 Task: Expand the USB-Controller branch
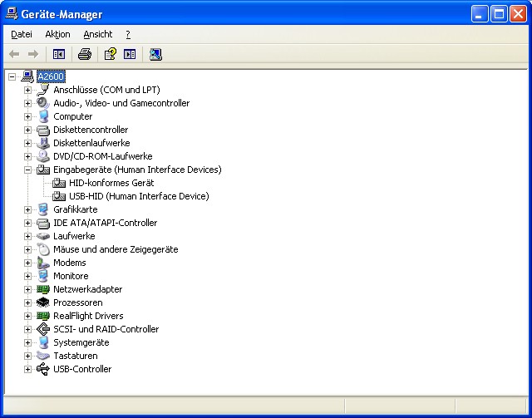click(27, 369)
